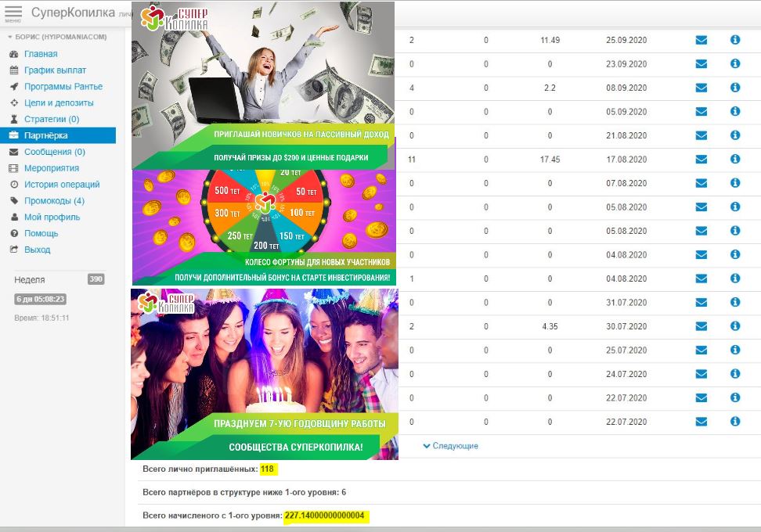Open the hamburger menu icon
This screenshot has height=532, width=761.
pos(13,13)
